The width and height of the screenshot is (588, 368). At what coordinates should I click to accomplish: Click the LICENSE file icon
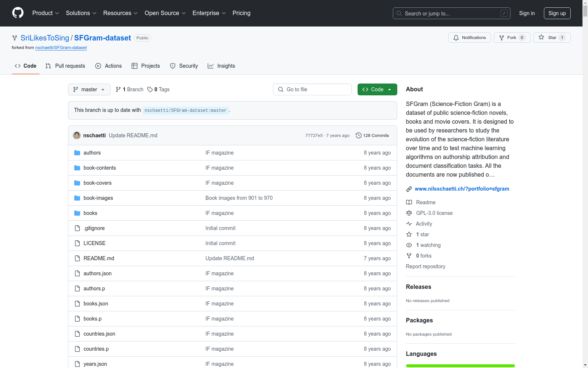pos(77,243)
